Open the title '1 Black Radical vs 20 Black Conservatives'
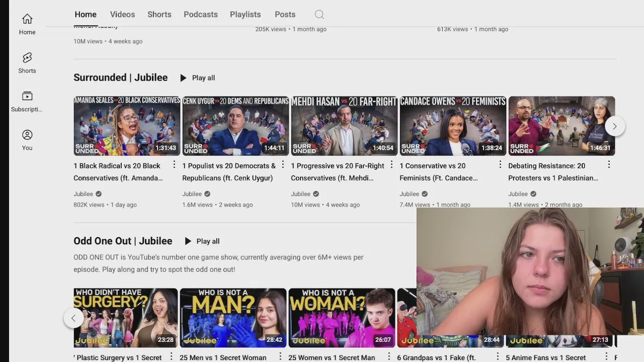Screen dimensions: 644x362 pos(118,172)
